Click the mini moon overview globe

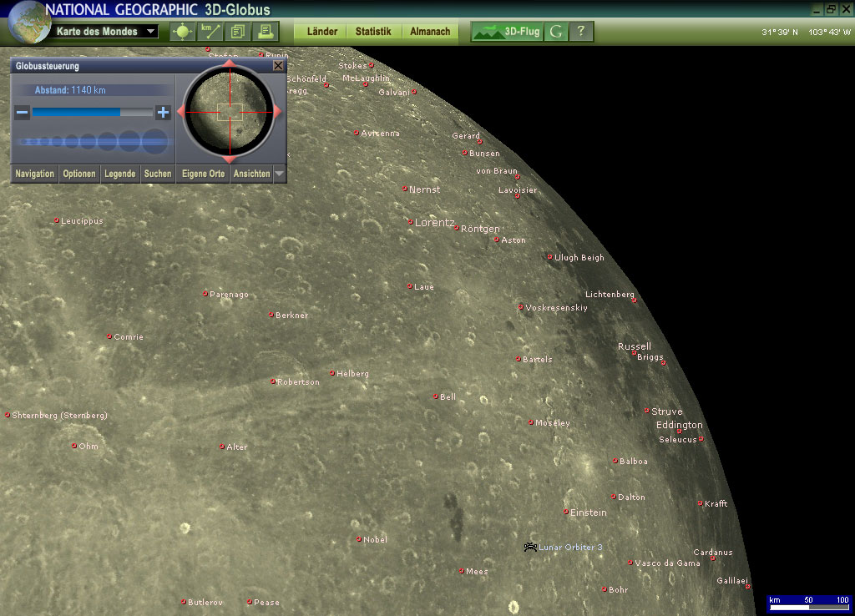pos(230,112)
